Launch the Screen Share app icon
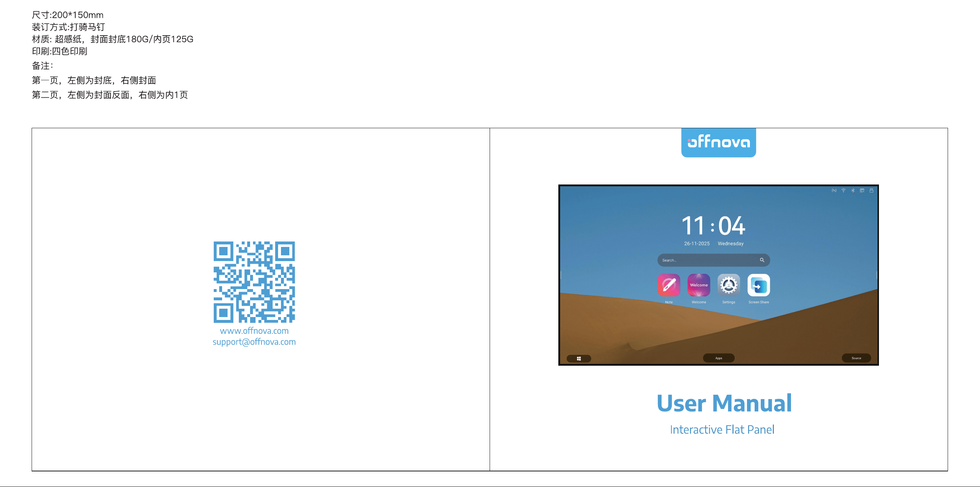The width and height of the screenshot is (980, 487). point(759,285)
